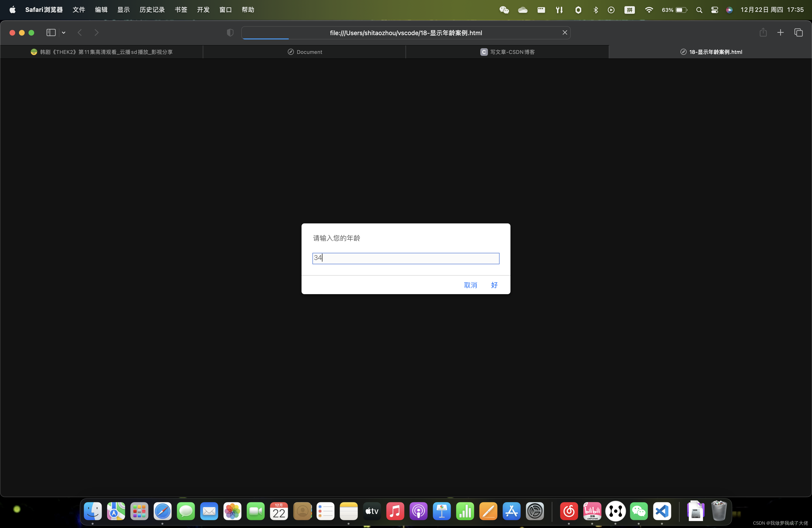812x528 pixels.
Task: Switch to the 韩剧《THEK2》 tab
Action: 102,52
